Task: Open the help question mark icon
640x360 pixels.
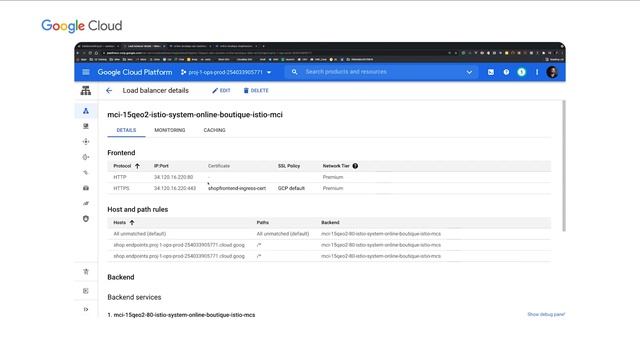Action: point(506,72)
